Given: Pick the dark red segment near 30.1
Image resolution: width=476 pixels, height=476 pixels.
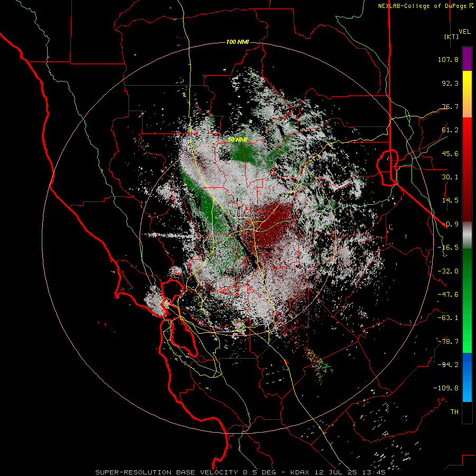Looking at the screenshot, I should click(467, 178).
